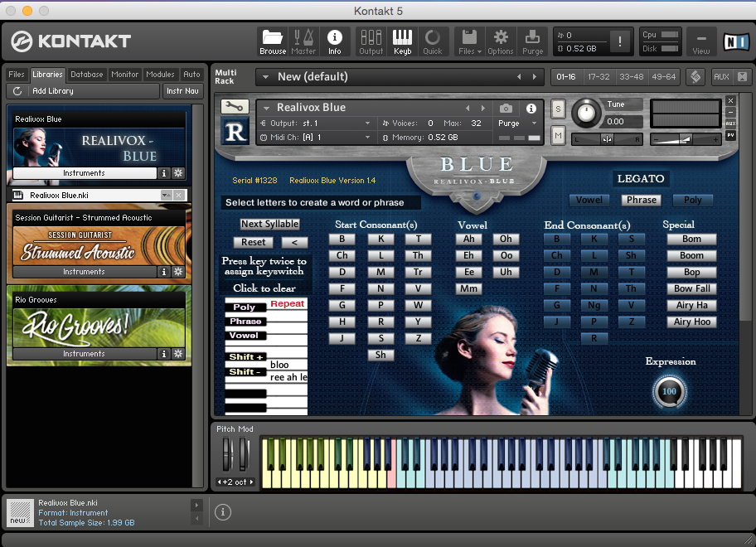The width and height of the screenshot is (756, 547).
Task: Select the Bow Fall special syllable
Action: point(692,288)
